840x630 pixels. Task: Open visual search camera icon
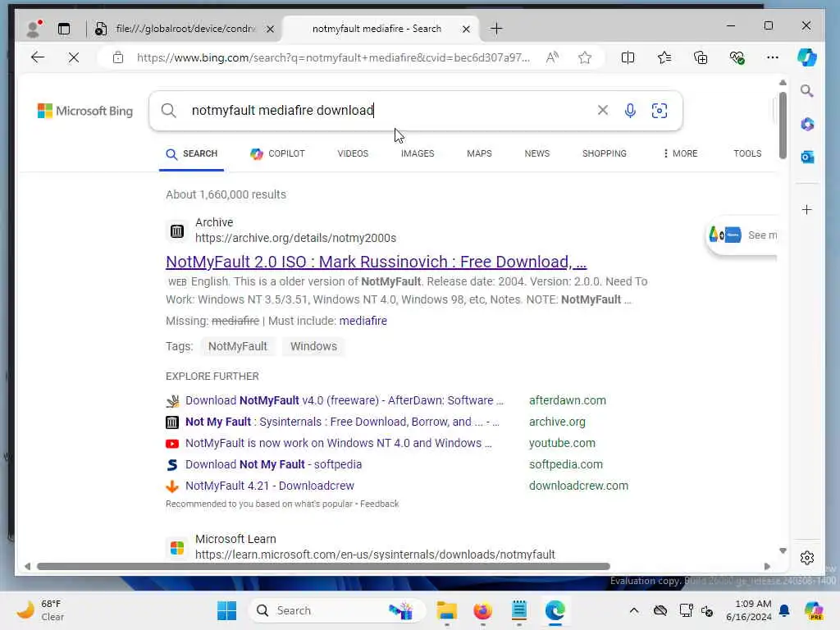[660, 111]
